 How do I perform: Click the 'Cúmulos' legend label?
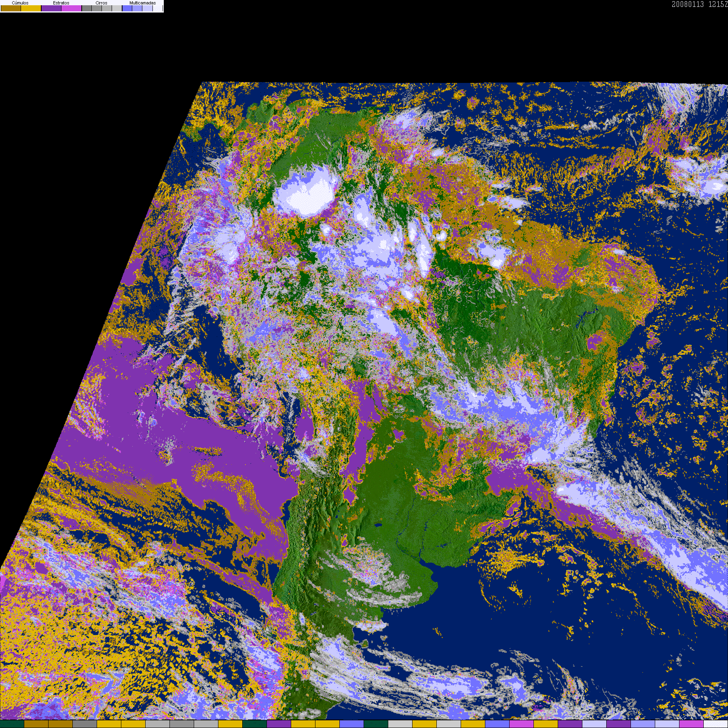click(x=20, y=3)
